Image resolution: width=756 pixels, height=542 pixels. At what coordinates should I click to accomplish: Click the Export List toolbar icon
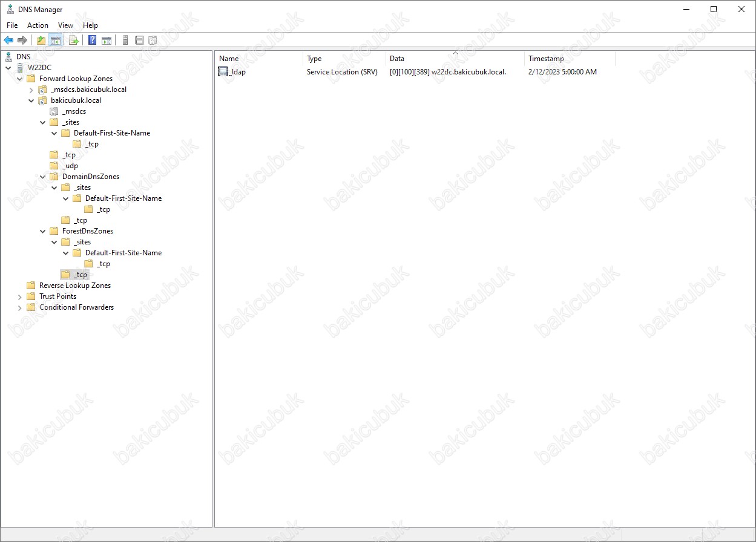pos(74,41)
